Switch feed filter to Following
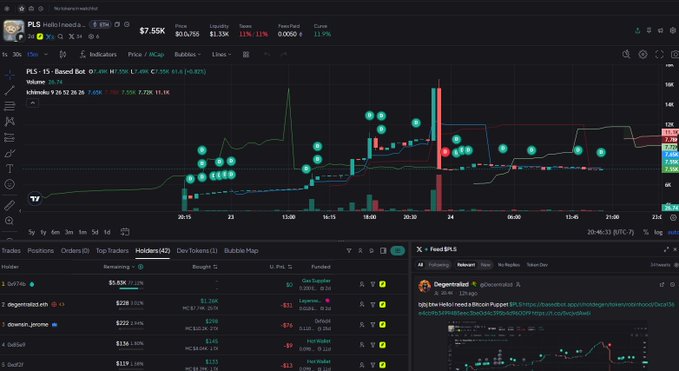679x371 pixels. [439, 265]
